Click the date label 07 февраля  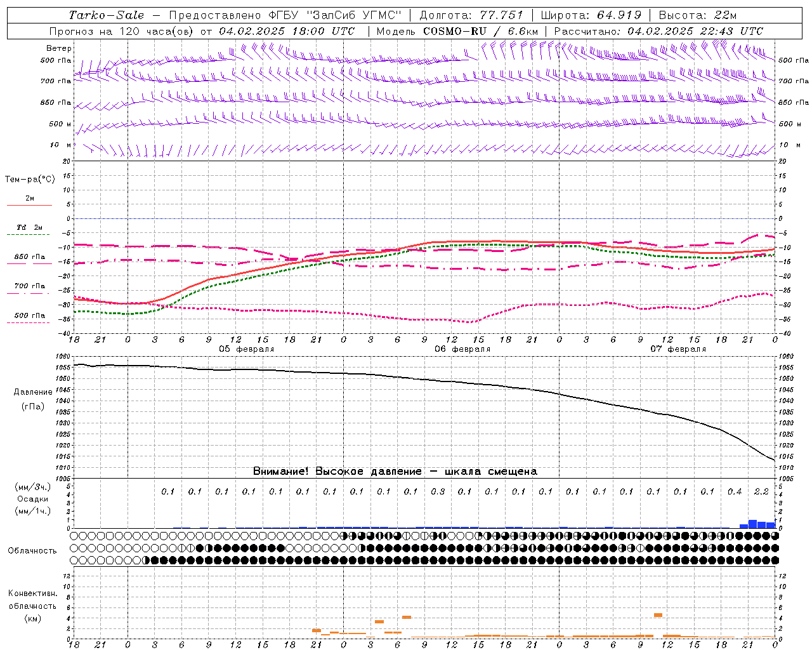coord(678,349)
